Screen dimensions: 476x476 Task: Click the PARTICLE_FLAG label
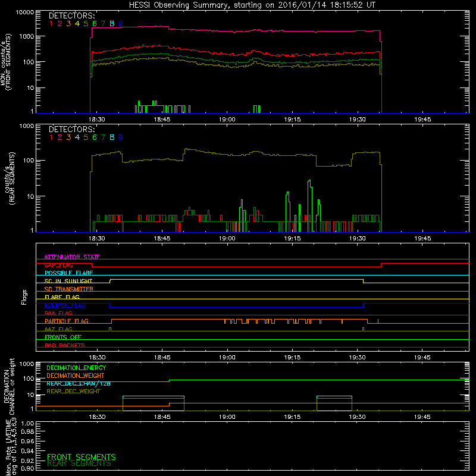pyautogui.click(x=67, y=321)
